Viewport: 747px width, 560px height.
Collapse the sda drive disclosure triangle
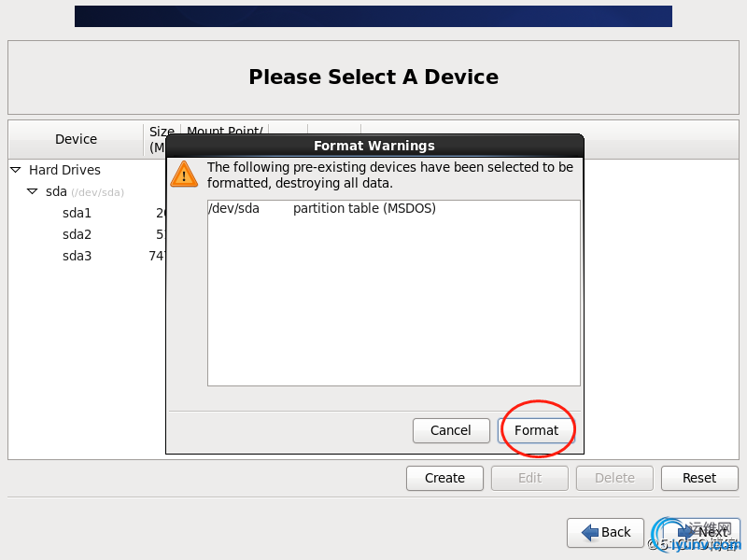(33, 191)
